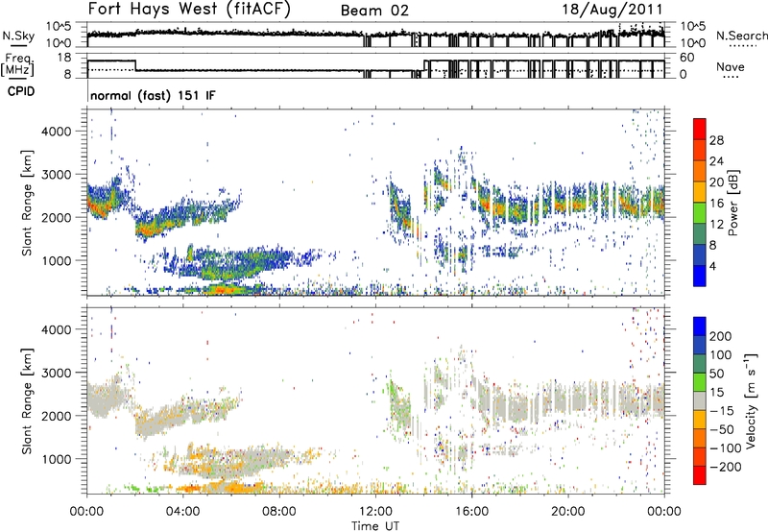Click the "normal (fast) 151 IF" text
The width and height of the screenshot is (768, 532).
coord(153,95)
